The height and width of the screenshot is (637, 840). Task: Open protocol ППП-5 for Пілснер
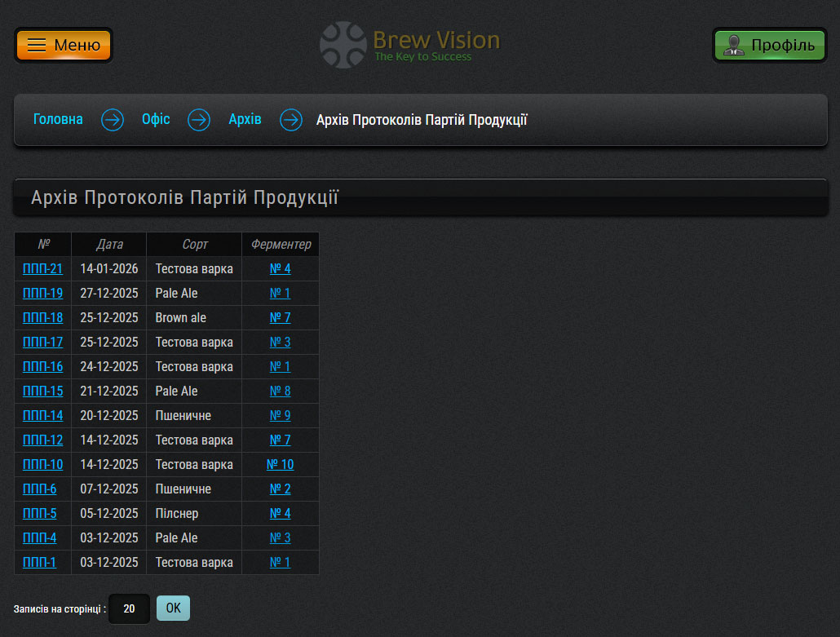(x=39, y=514)
